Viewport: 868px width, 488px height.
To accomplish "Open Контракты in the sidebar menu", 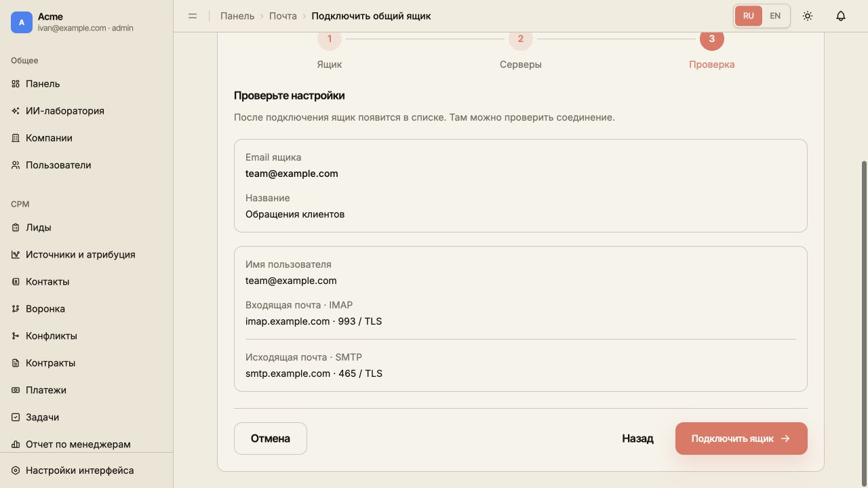I will 86,363.
